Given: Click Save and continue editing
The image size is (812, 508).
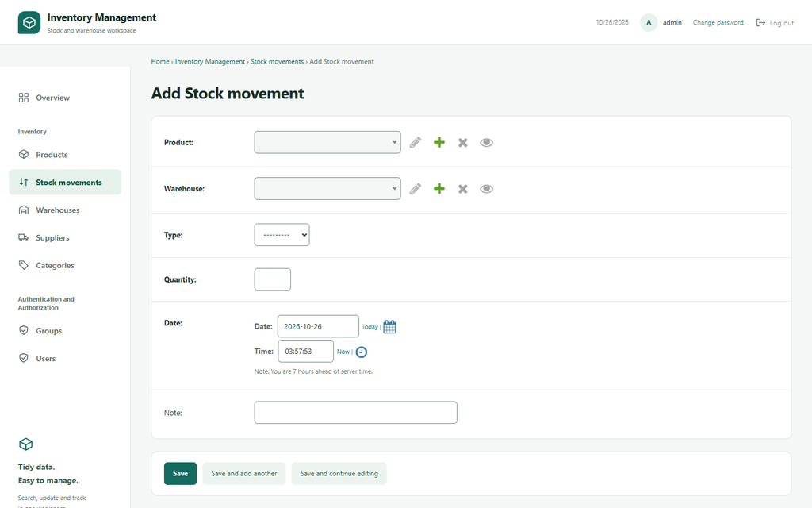Looking at the screenshot, I should point(339,473).
